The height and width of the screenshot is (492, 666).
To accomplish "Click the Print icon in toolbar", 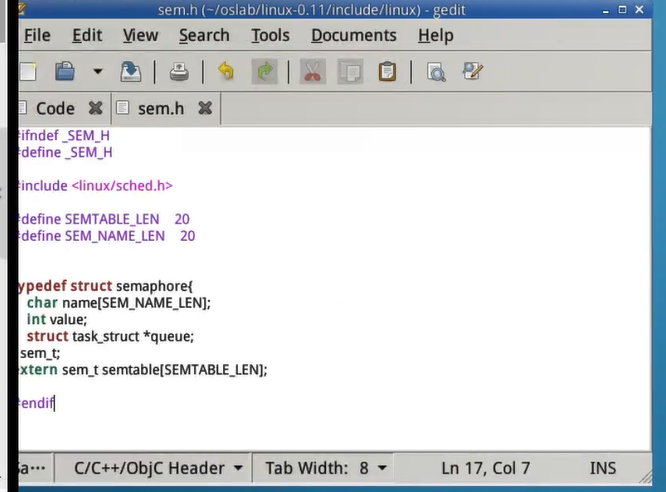I will point(179,72).
